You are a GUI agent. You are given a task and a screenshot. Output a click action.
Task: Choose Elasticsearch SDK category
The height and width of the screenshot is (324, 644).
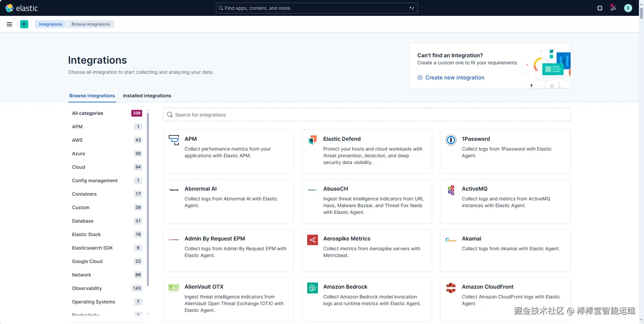point(107,248)
